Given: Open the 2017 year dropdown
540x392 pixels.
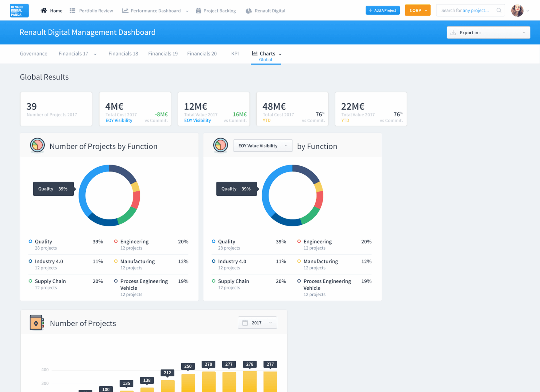Looking at the screenshot, I should pyautogui.click(x=257, y=323).
